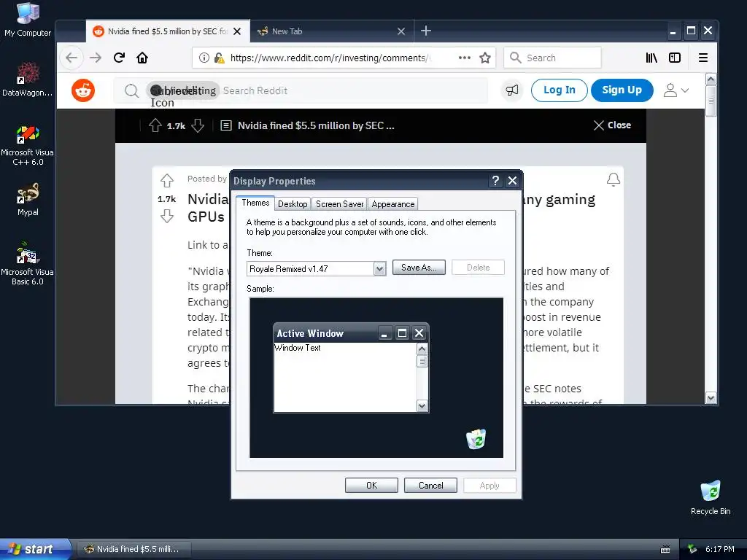
Task: Click the browser Search box
Action: pos(553,58)
